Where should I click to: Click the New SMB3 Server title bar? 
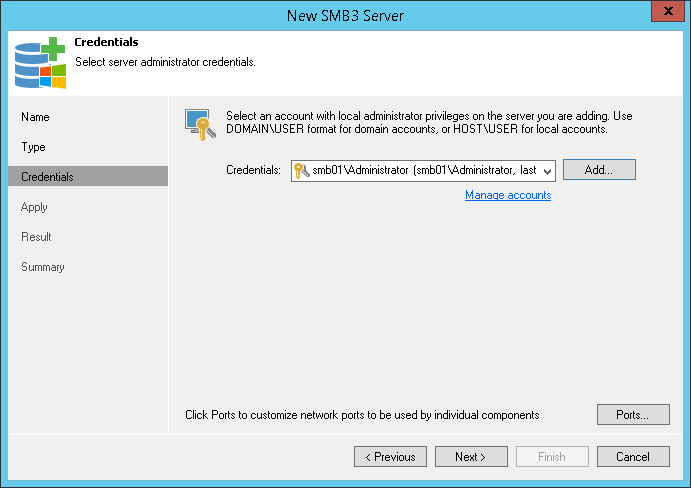345,13
